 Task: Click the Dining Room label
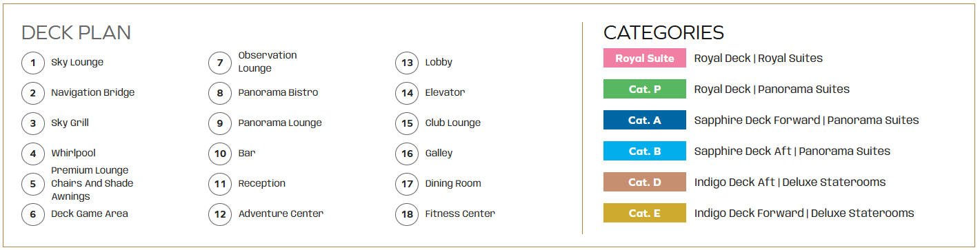(453, 184)
